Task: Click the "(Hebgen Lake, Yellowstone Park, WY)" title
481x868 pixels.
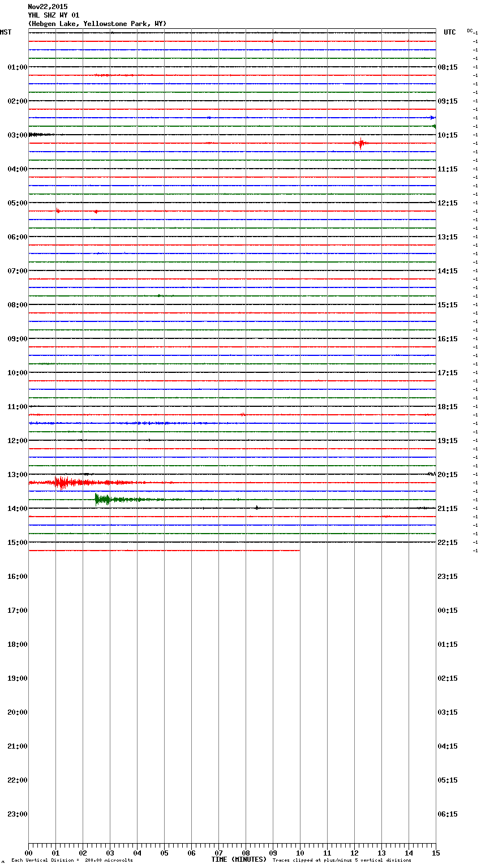Action: coord(97,24)
